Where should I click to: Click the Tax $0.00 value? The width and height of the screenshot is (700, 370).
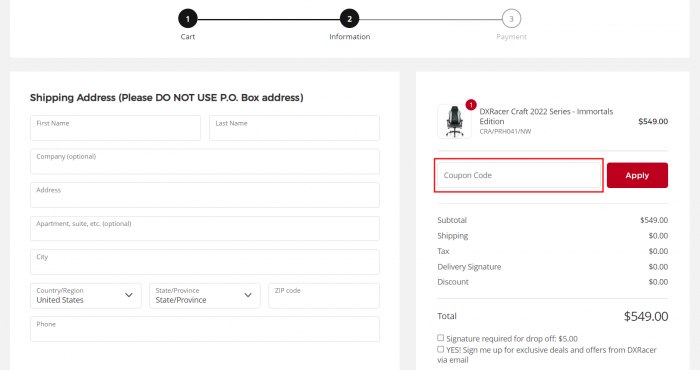point(658,251)
